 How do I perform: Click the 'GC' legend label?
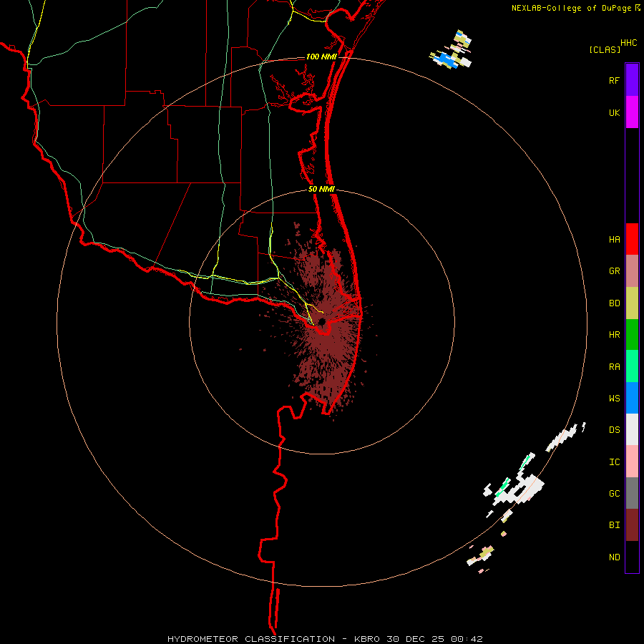614,494
